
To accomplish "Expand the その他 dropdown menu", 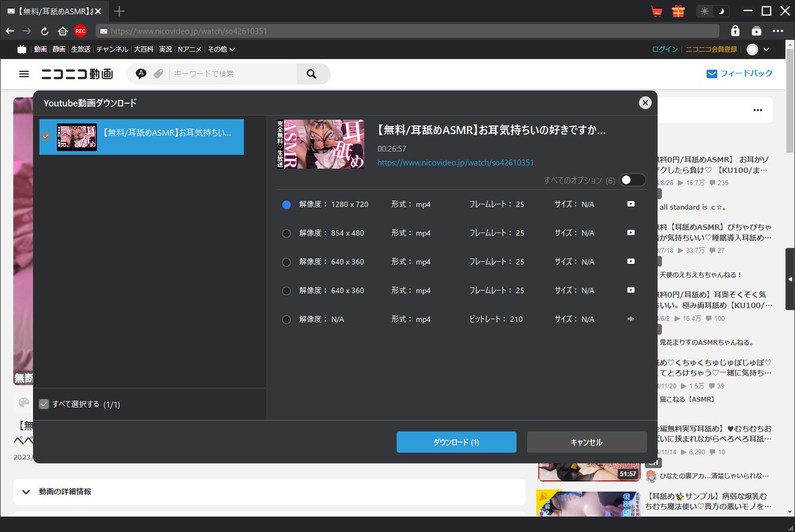I will tap(221, 49).
